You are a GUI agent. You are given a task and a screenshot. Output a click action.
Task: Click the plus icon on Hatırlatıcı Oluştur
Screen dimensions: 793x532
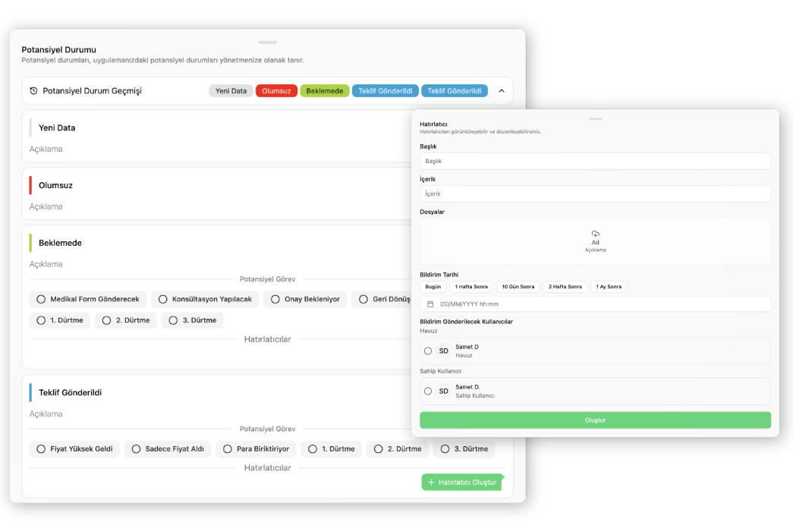click(431, 483)
